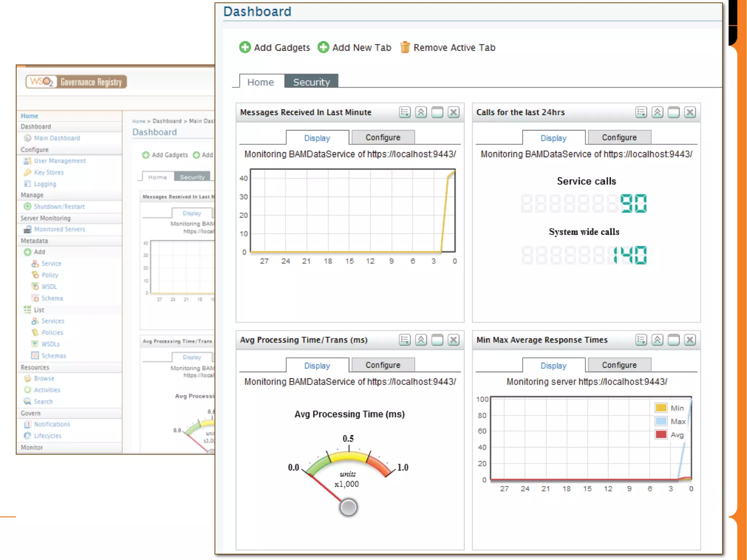Open Schemas under Metadata List
Screen dimensions: 747x560
[54, 356]
